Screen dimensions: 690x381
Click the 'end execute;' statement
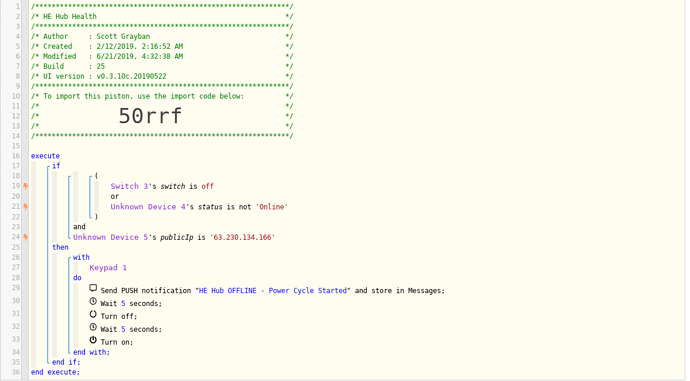click(55, 372)
